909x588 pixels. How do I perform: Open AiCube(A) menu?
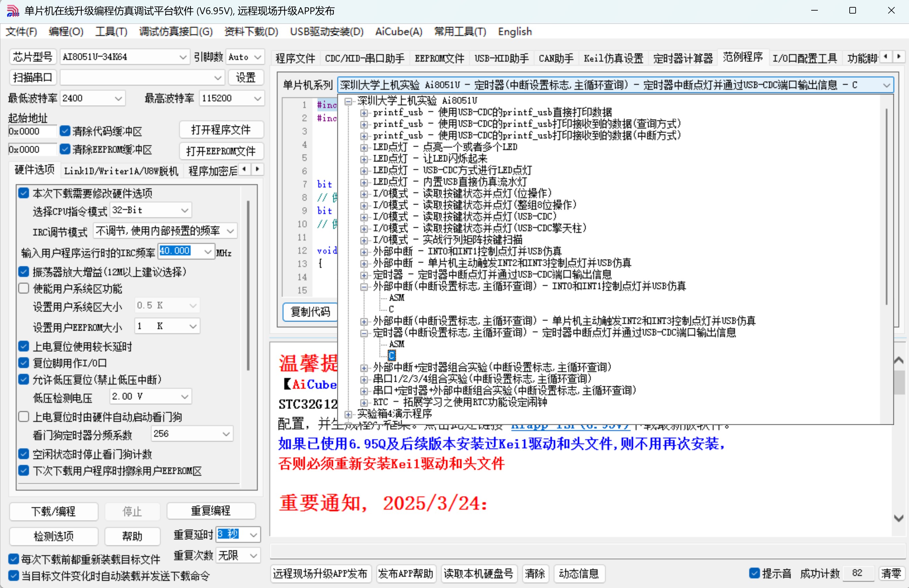[399, 32]
